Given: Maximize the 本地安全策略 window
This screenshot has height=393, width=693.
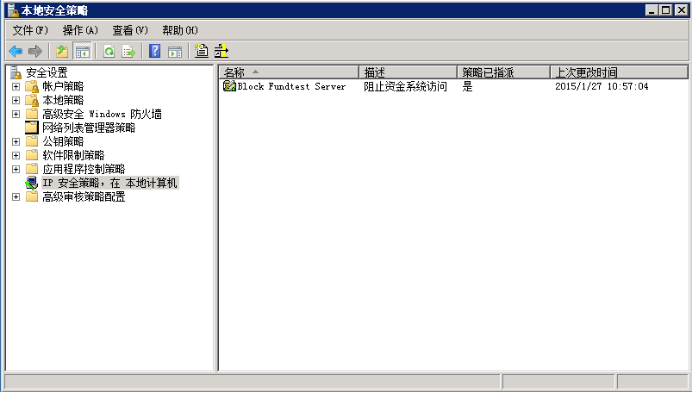Looking at the screenshot, I should coord(666,10).
